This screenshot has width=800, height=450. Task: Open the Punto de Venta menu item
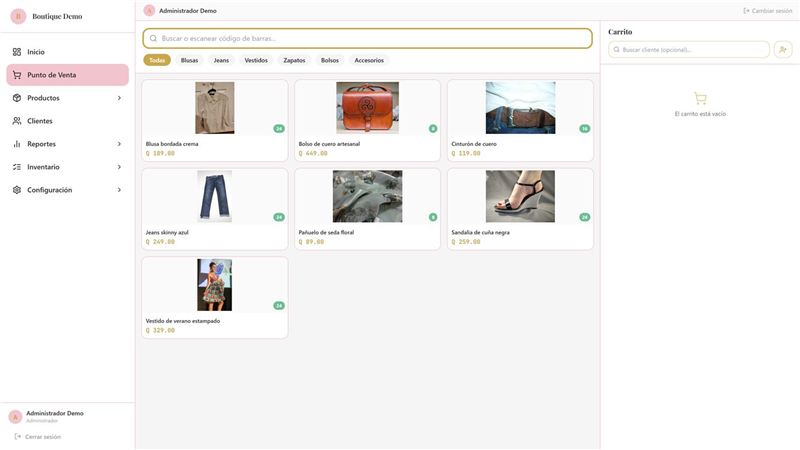(x=67, y=75)
